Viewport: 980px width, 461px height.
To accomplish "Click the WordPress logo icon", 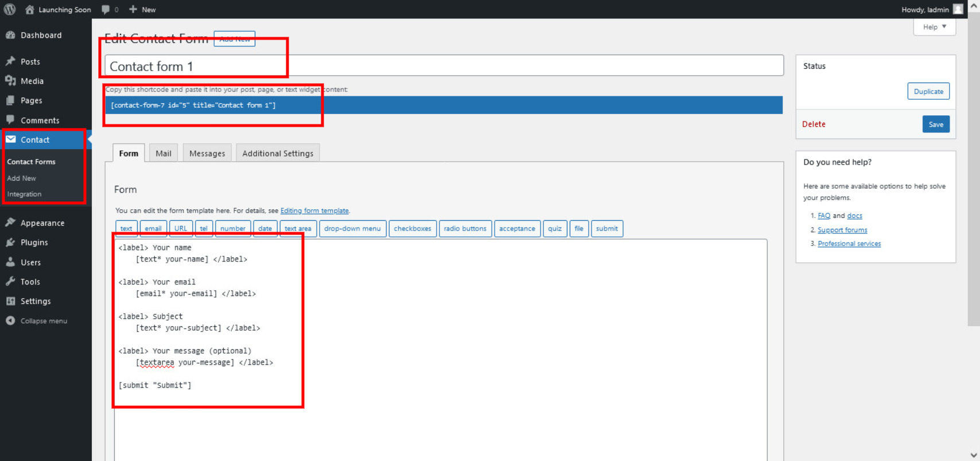I will [x=10, y=9].
